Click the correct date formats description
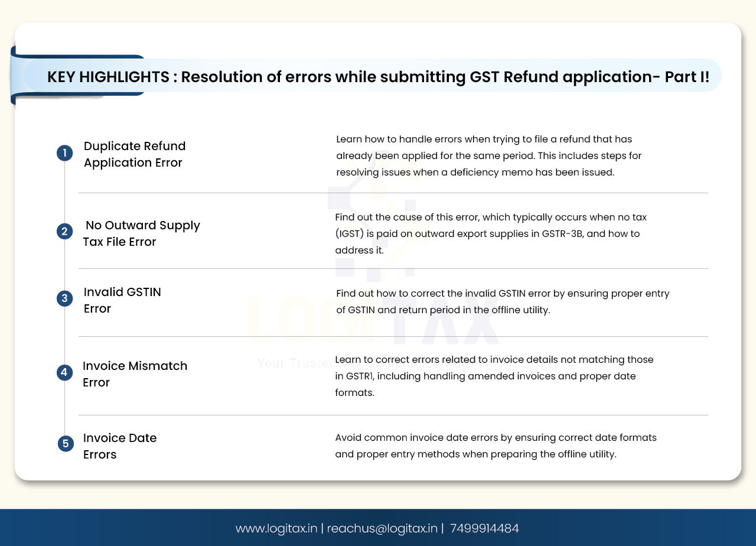Image resolution: width=756 pixels, height=546 pixels. click(496, 446)
